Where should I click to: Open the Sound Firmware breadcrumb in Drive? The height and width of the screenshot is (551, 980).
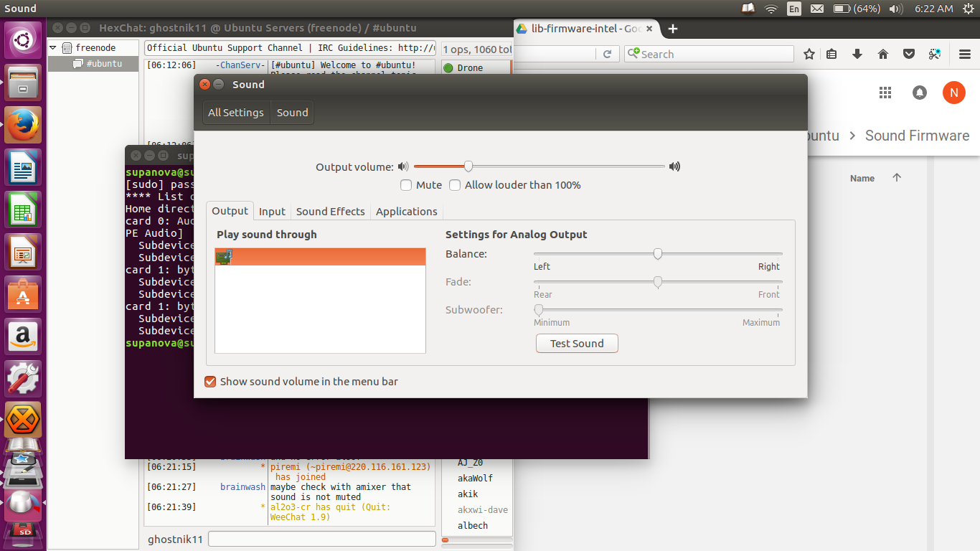tap(917, 136)
